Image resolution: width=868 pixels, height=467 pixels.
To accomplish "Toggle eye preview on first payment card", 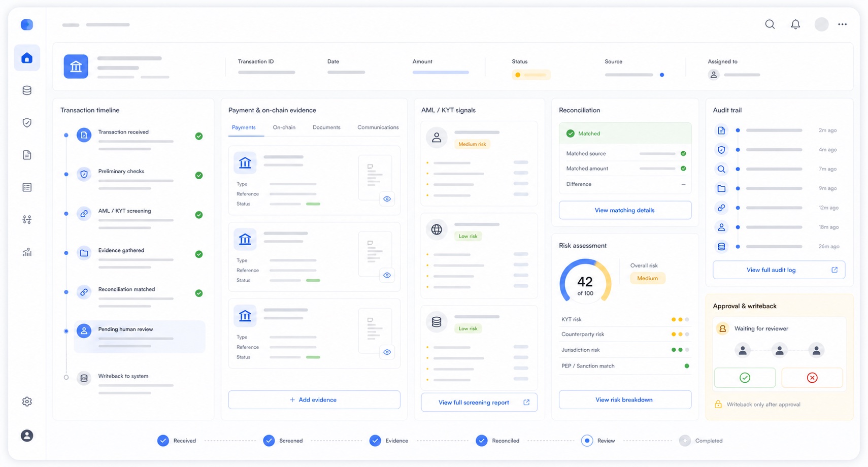I will [387, 199].
